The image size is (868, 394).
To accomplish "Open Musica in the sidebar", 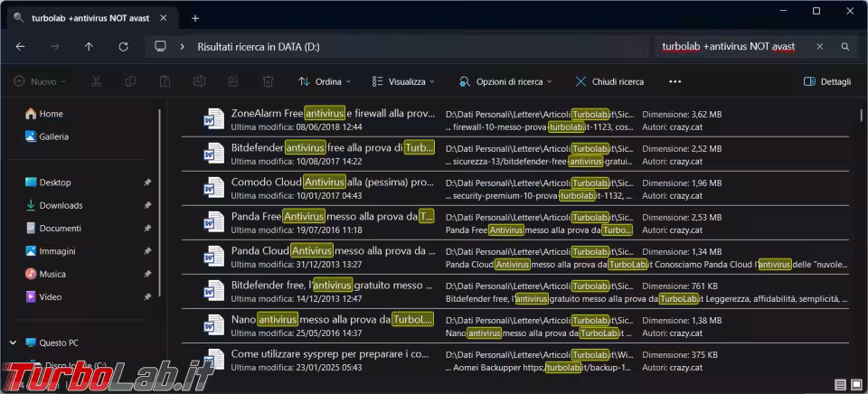I will click(x=45, y=275).
